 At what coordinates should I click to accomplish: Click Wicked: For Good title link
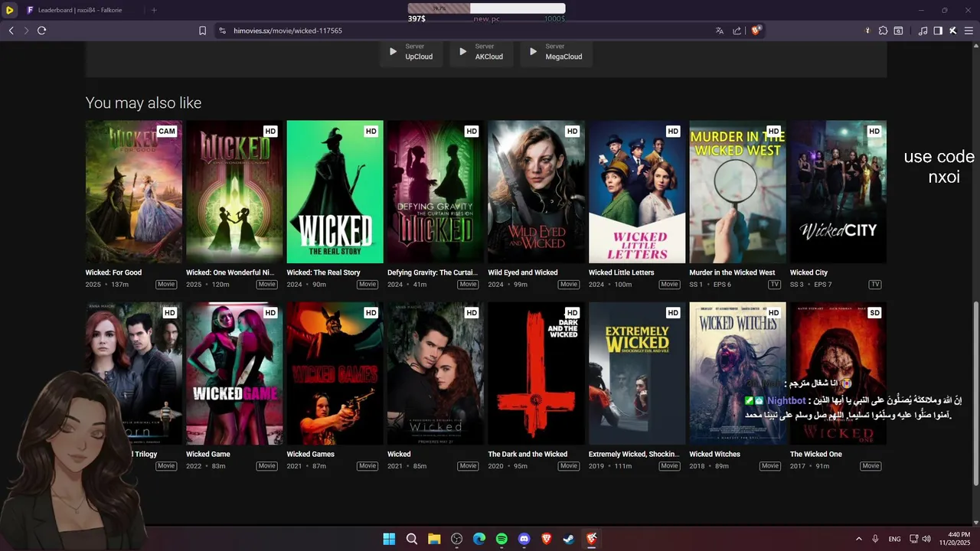pyautogui.click(x=113, y=272)
